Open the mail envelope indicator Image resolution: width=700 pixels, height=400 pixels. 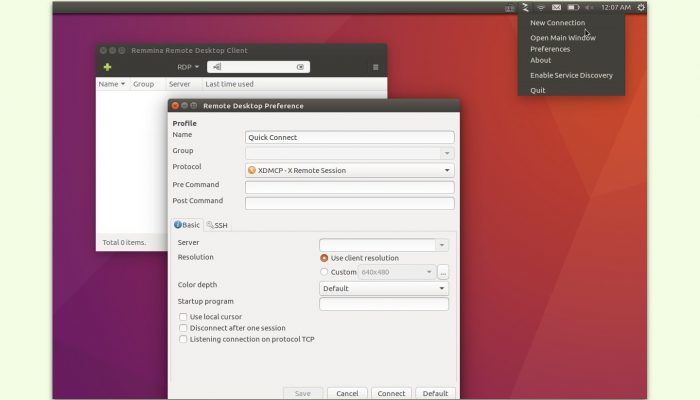click(x=556, y=7)
